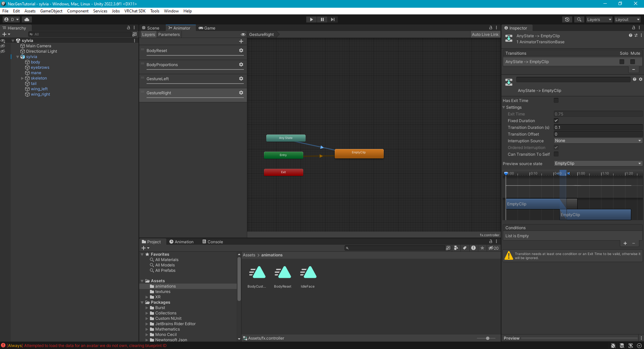Select IdleFace animation asset
The image size is (644, 349).
click(308, 277)
